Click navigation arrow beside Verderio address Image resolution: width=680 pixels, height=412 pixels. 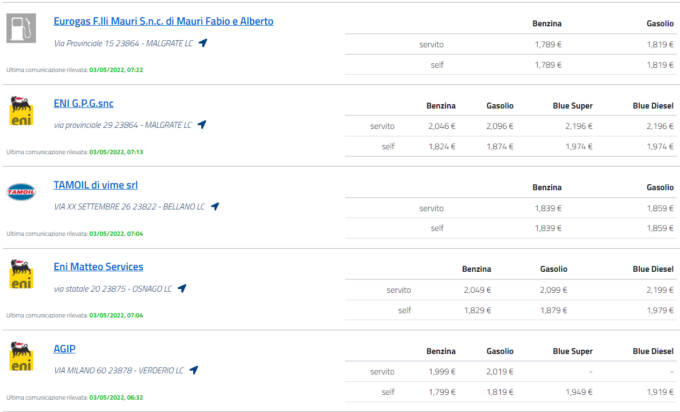(194, 370)
